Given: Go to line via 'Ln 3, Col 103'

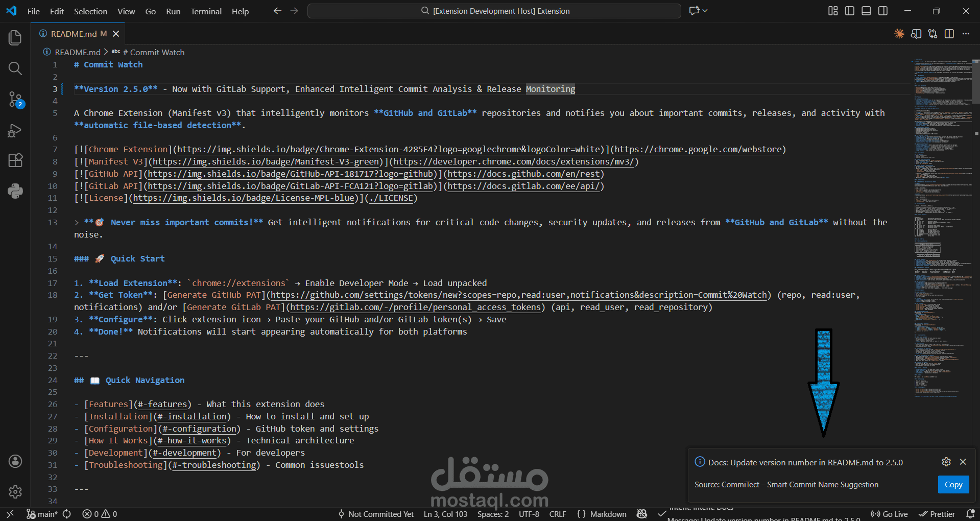Looking at the screenshot, I should click(x=445, y=514).
